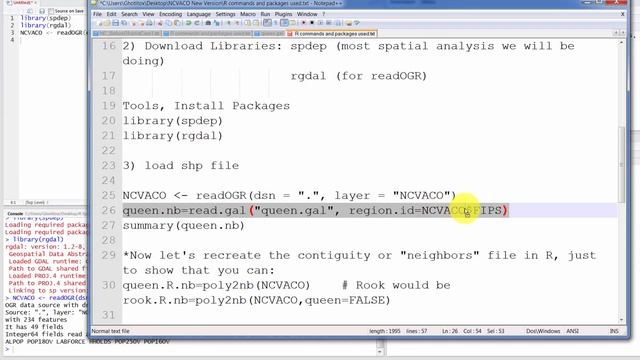Screen dimensions: 640x360
Task: Click the editor vertical scrollbar up arrow
Action: point(622,42)
